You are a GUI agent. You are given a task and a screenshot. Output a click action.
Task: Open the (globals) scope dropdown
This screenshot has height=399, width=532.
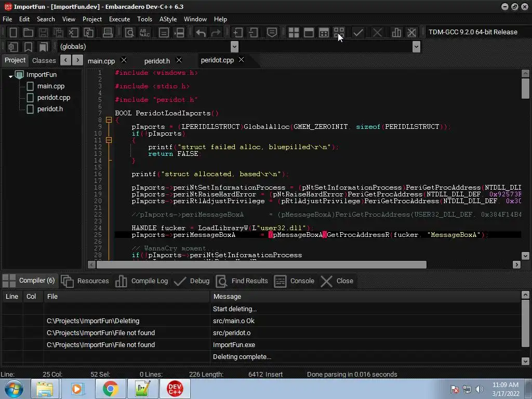(234, 47)
